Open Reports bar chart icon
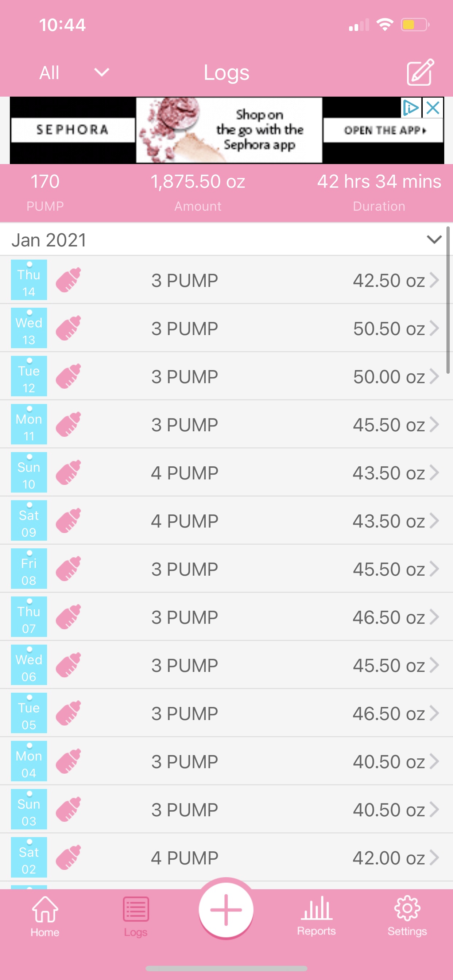Screen dimensions: 453x980 coord(316,910)
